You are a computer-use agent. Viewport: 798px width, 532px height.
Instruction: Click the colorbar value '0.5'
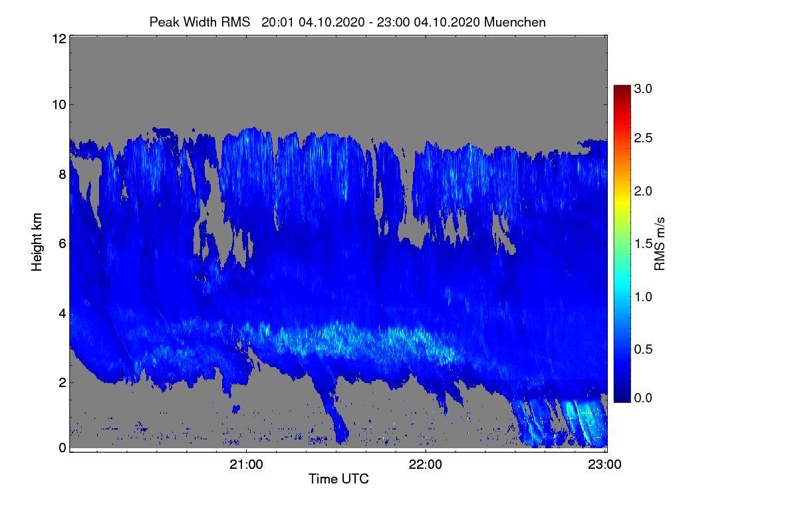tap(643, 349)
